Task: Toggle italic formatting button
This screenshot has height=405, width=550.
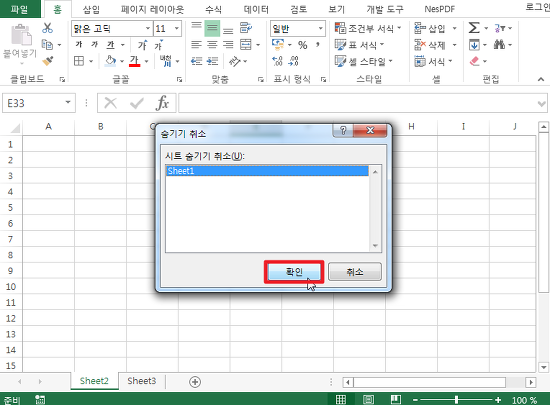Action: click(x=94, y=45)
